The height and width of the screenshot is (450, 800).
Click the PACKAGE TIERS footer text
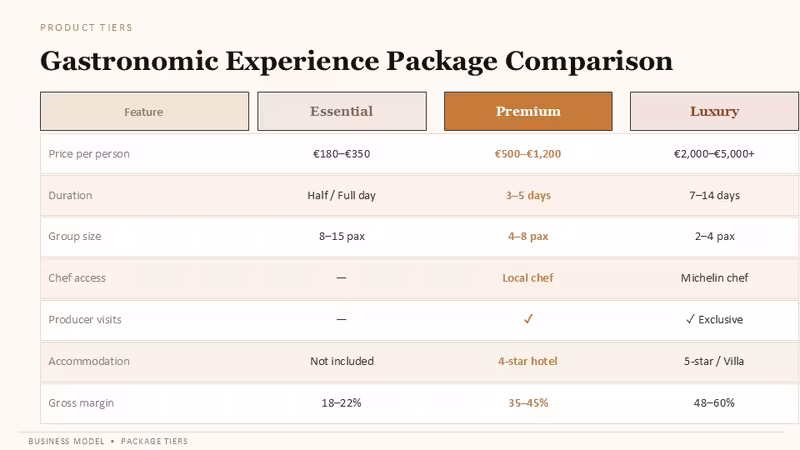click(x=154, y=441)
